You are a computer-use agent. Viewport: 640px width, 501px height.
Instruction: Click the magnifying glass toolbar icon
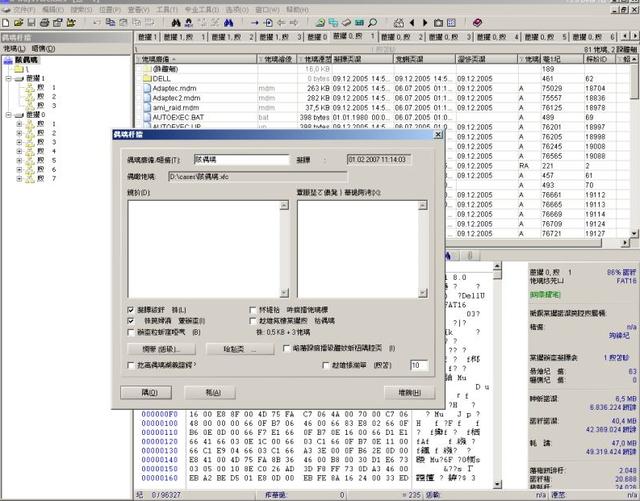tap(372, 23)
